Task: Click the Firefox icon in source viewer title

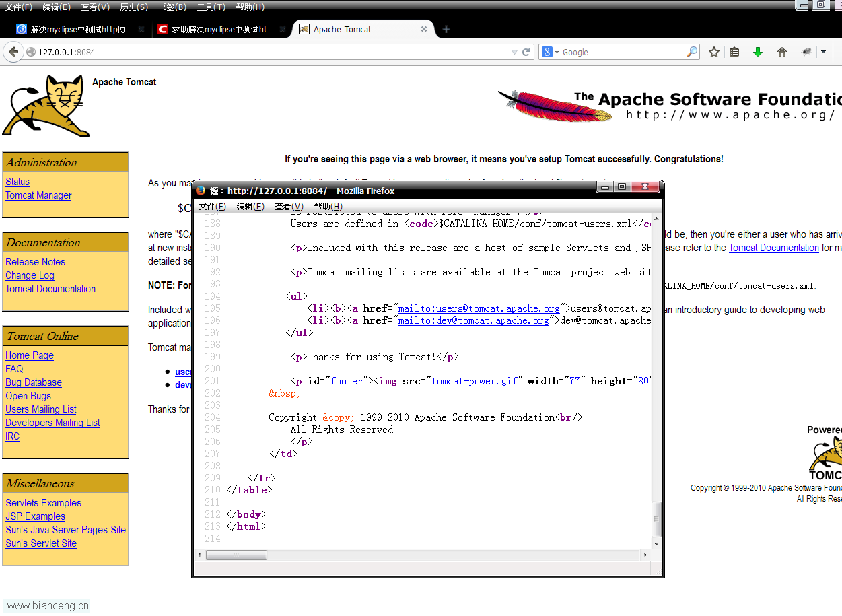Action: [201, 191]
